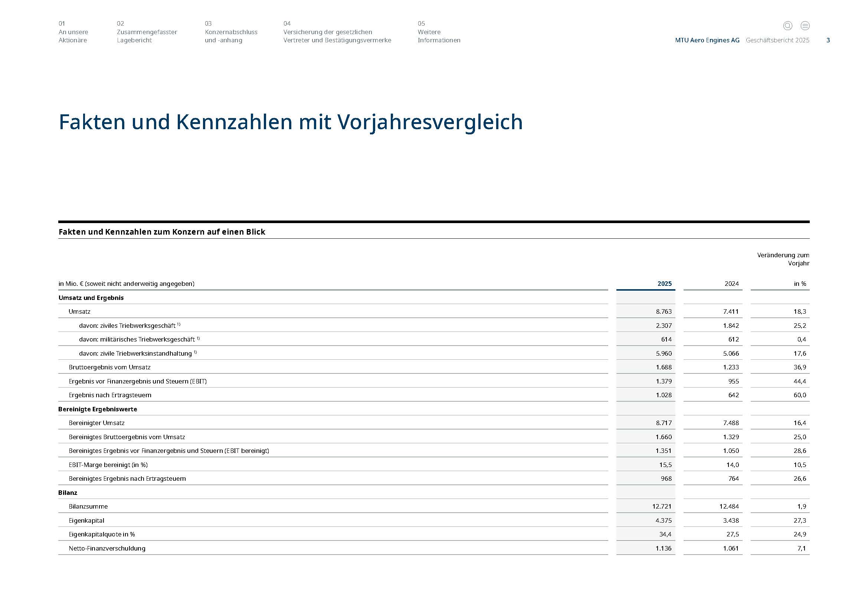Click Eigenkapitalquote in % value 34,4
Viewport: 868px width, 614px height.
pos(665,534)
